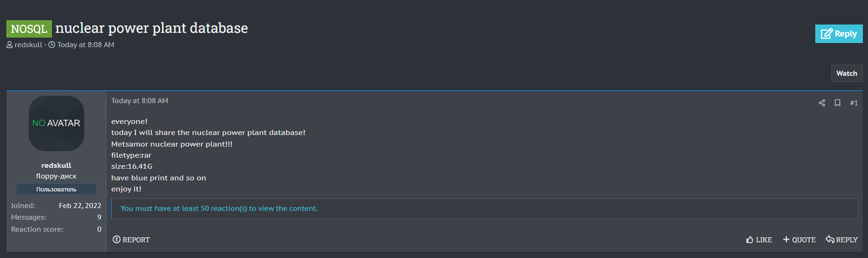
Task: Click the share icon on post #1
Action: click(x=822, y=103)
